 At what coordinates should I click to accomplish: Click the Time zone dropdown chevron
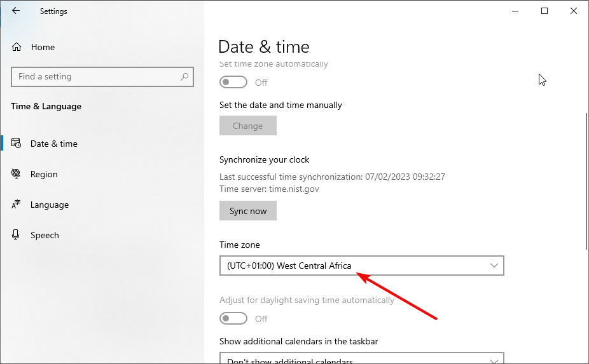coord(494,266)
